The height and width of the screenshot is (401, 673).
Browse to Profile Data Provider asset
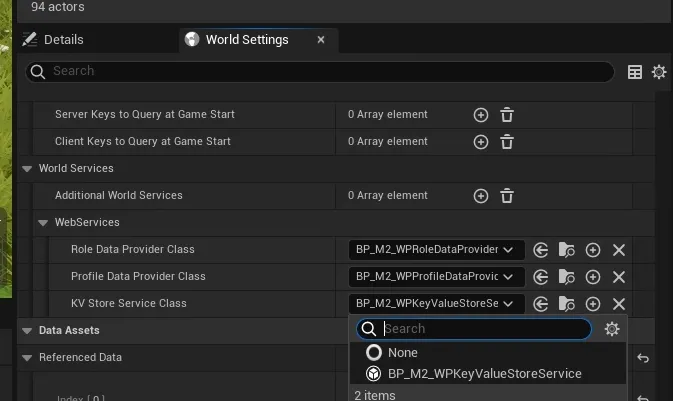[567, 277]
